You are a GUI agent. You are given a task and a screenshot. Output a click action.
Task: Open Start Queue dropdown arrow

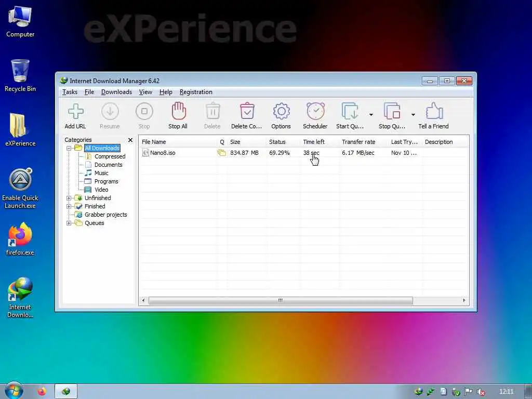pos(371,115)
